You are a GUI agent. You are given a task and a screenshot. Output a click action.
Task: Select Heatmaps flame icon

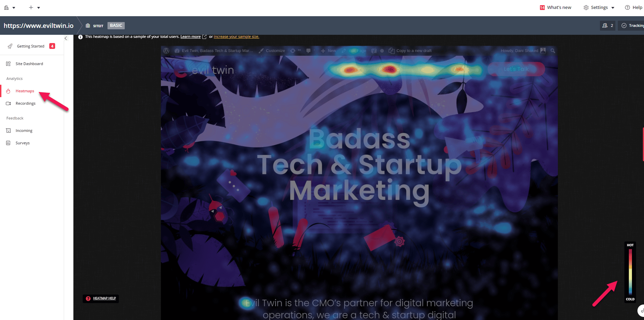pos(8,91)
